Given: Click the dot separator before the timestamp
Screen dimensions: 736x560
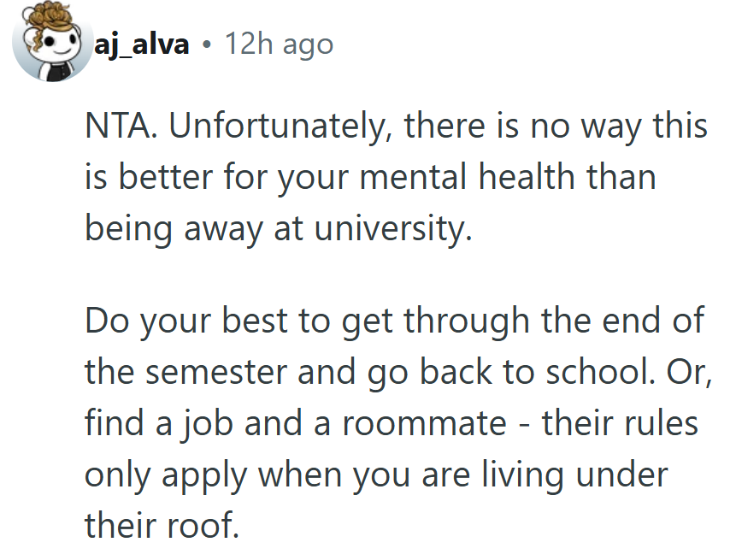Looking at the screenshot, I should (x=208, y=44).
